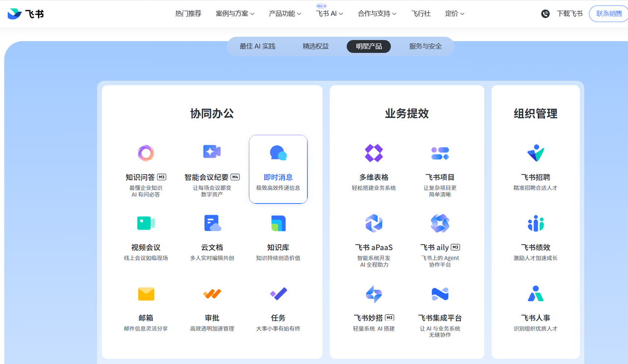Image resolution: width=628 pixels, height=364 pixels.
Task: Click the text "识别组织优质人才"
Action: coord(536,329)
